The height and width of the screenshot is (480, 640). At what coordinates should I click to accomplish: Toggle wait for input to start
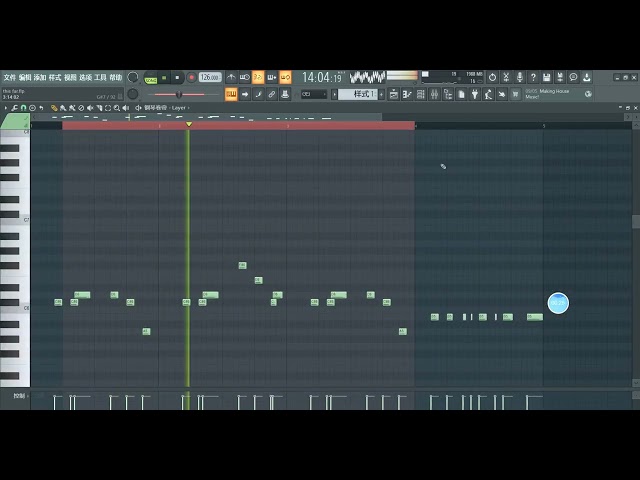coord(244,77)
